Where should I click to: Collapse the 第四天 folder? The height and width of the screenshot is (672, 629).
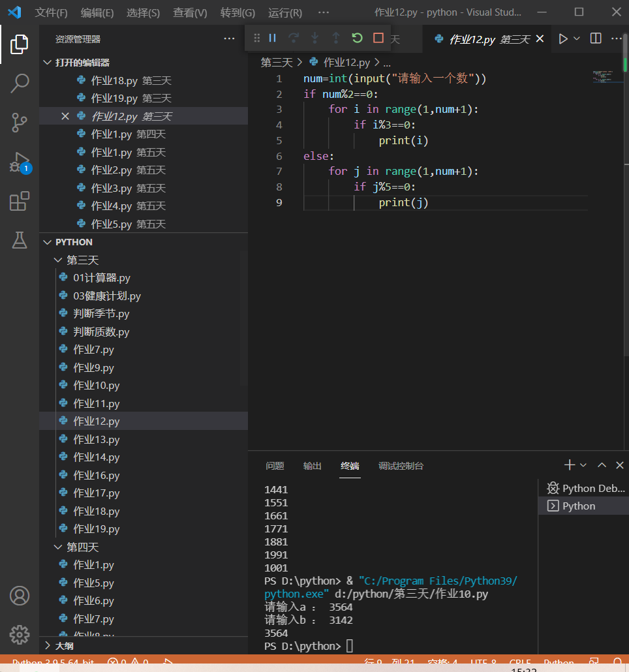(x=58, y=547)
